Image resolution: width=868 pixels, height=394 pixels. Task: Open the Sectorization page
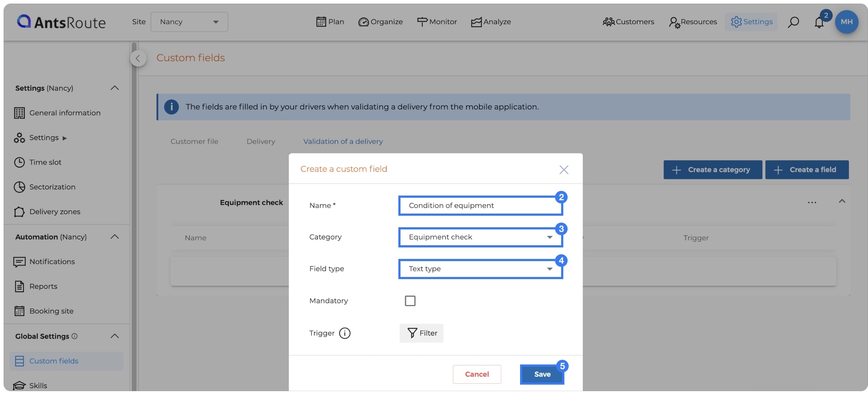point(45,187)
